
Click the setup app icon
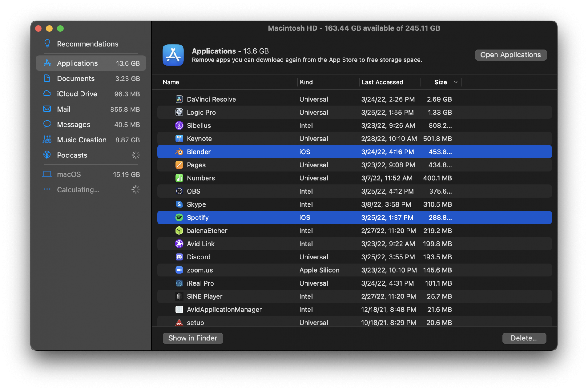pyautogui.click(x=179, y=323)
